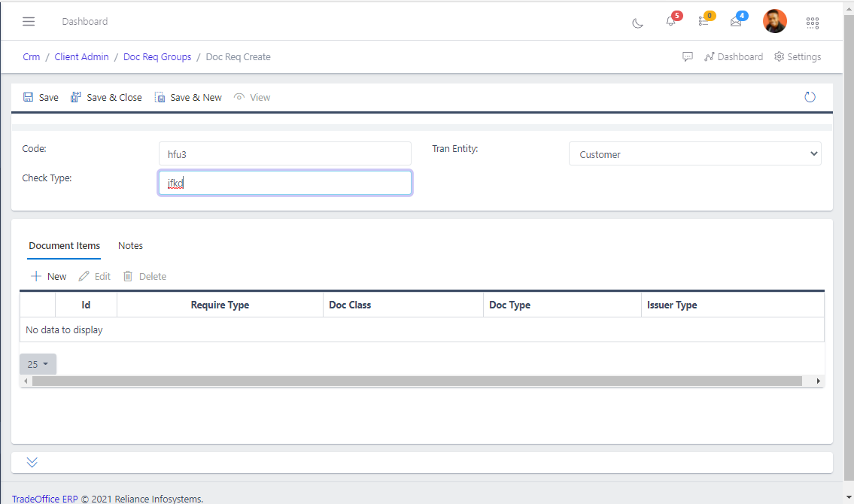Select the Document Items tab
Image resolution: width=854 pixels, height=504 pixels.
pos(64,245)
